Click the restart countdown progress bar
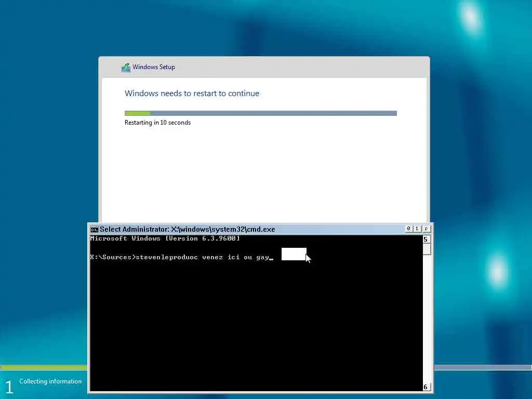The height and width of the screenshot is (399, 532). coord(261,113)
